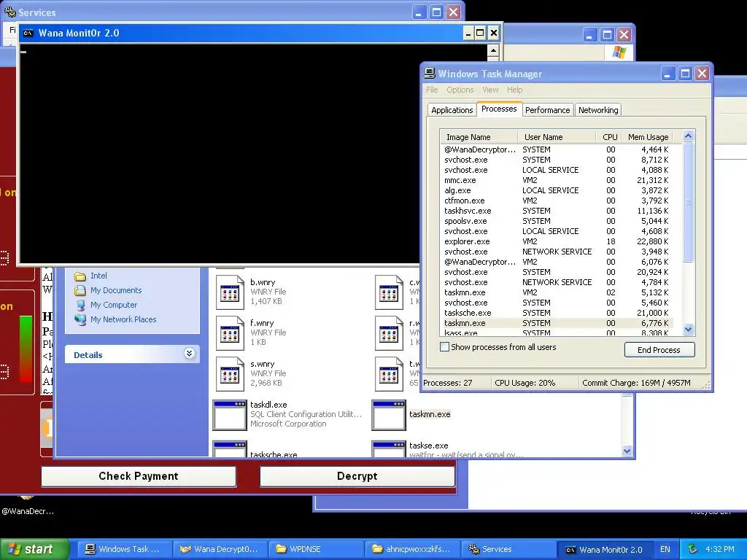Sort processes by CPU column

(x=610, y=137)
